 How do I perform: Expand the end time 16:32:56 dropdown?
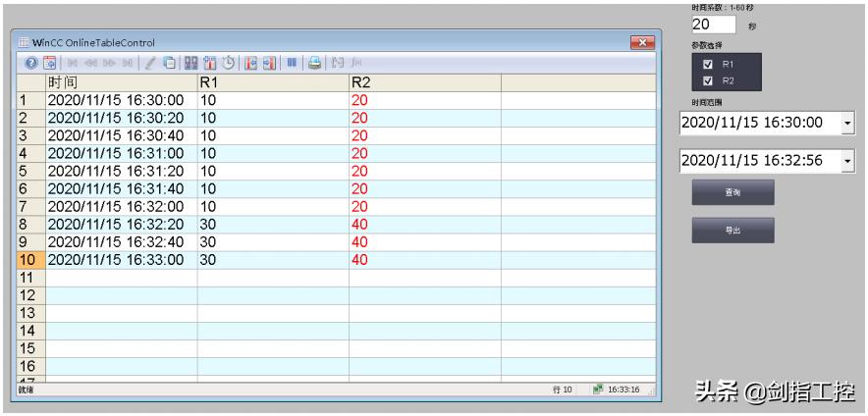(847, 162)
